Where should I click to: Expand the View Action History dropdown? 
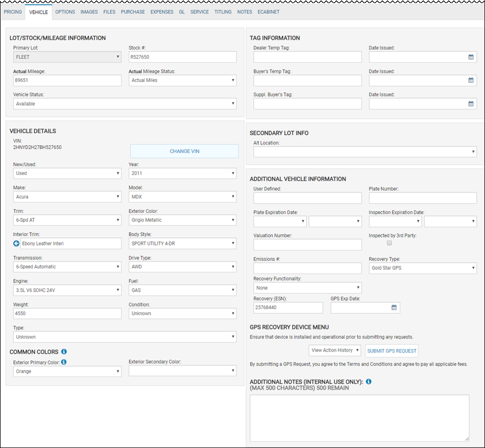tap(335, 351)
